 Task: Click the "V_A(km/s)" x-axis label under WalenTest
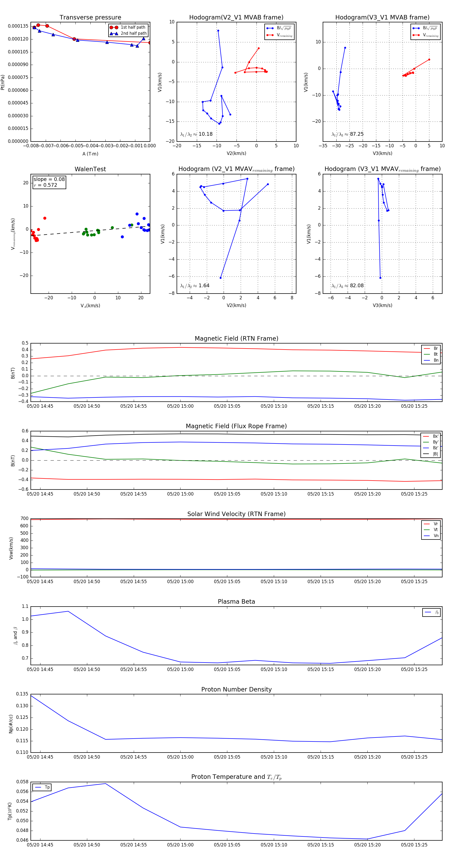[x=90, y=306]
